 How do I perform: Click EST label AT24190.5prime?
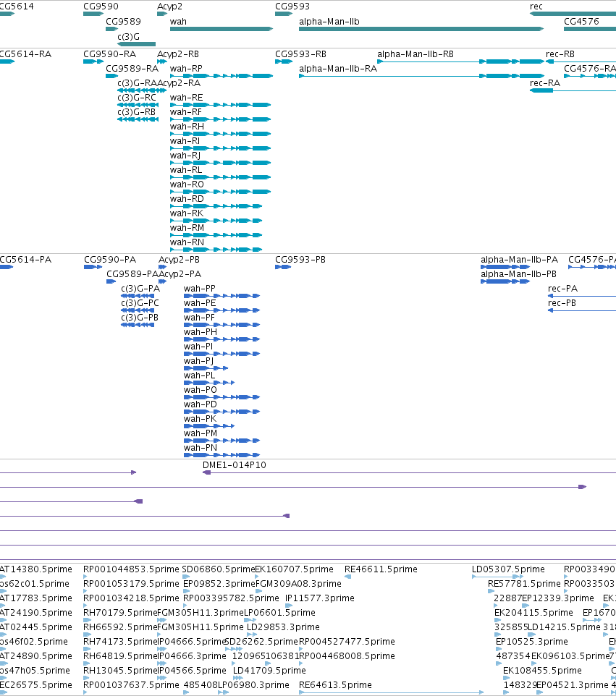coord(36,613)
